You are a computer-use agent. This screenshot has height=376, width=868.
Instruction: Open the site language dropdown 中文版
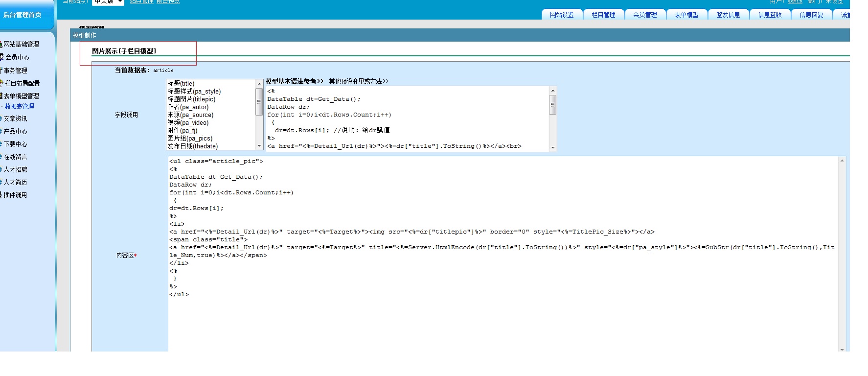(108, 2)
